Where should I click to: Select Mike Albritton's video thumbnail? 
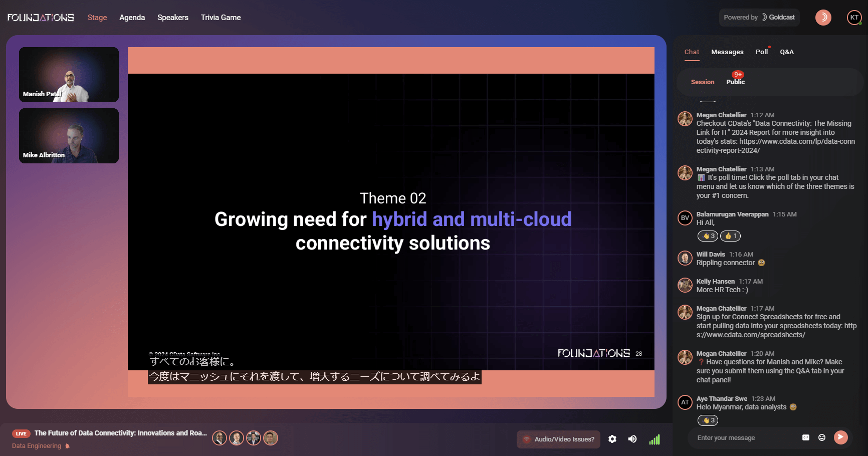click(69, 136)
